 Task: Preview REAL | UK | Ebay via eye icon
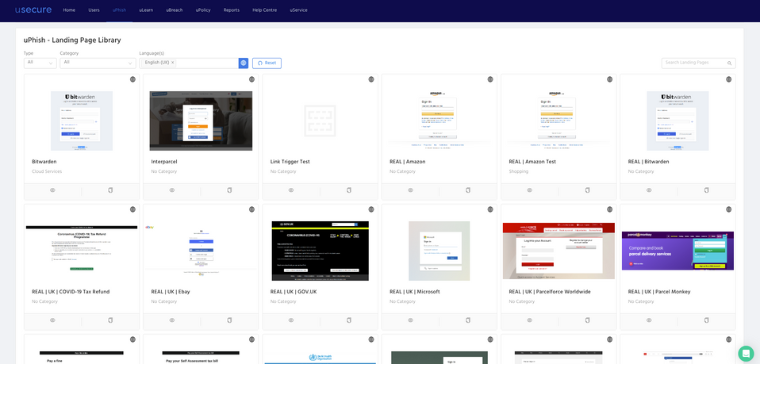[x=172, y=320]
